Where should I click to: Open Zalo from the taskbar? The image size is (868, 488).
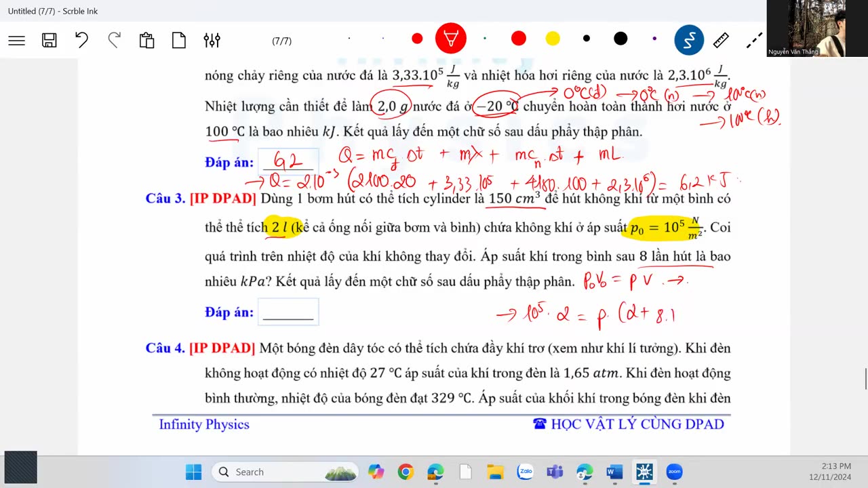click(525, 472)
